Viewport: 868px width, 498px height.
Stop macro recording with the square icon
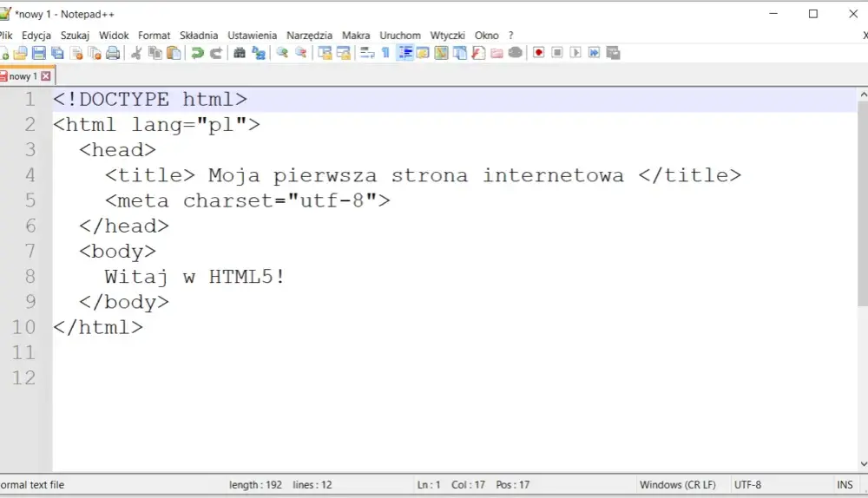pos(557,53)
